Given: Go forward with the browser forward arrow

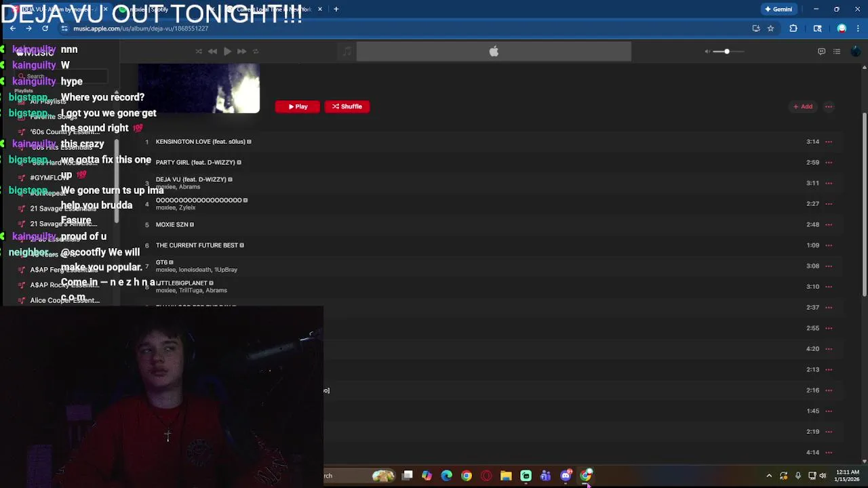Looking at the screenshot, I should (x=28, y=28).
